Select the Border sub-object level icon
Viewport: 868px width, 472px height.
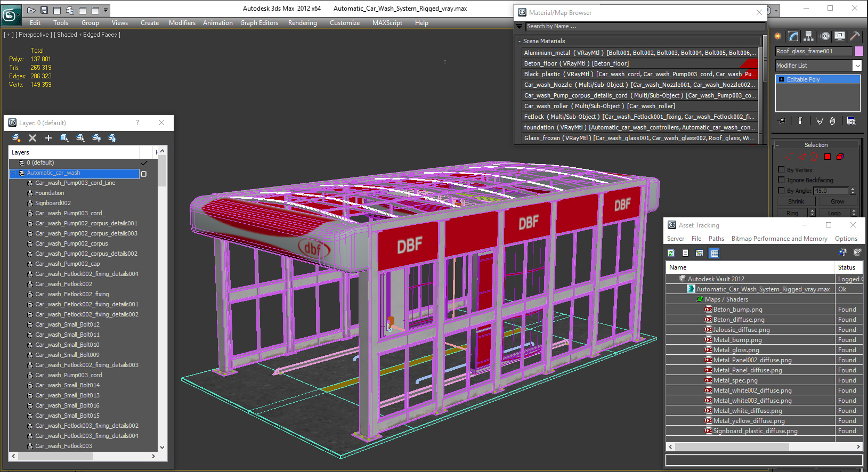pos(815,157)
